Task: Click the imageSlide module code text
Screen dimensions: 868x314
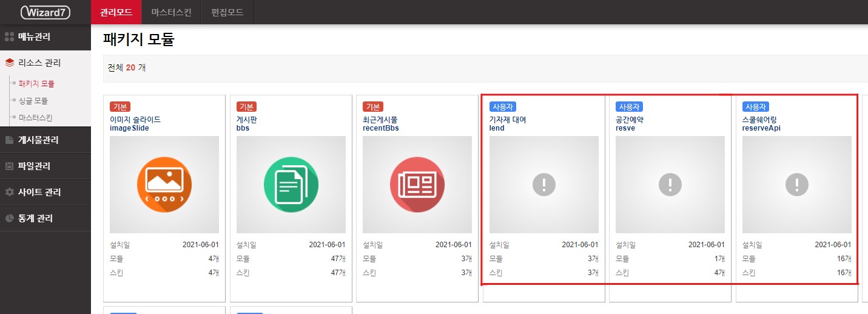Action: 129,128
